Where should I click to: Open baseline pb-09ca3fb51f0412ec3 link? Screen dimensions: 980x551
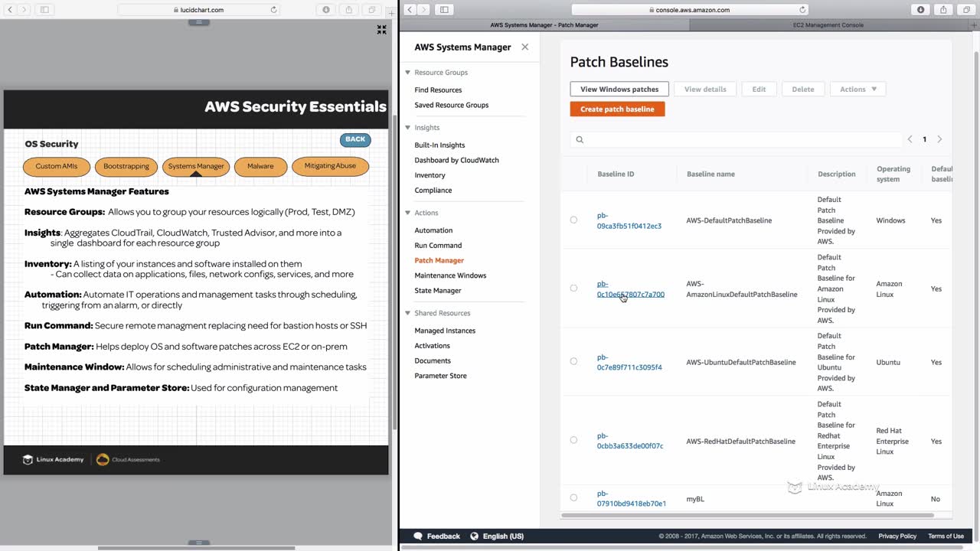click(x=629, y=220)
